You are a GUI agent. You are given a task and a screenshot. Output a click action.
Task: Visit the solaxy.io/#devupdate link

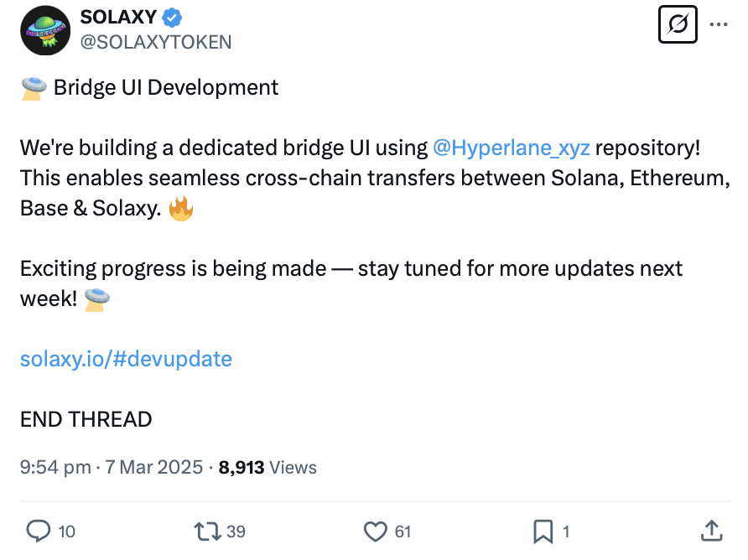click(x=126, y=359)
